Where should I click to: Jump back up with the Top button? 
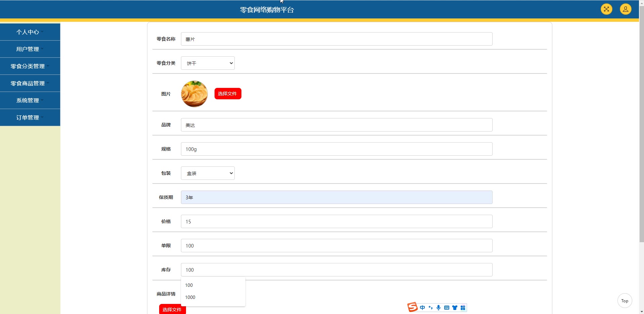click(x=625, y=301)
